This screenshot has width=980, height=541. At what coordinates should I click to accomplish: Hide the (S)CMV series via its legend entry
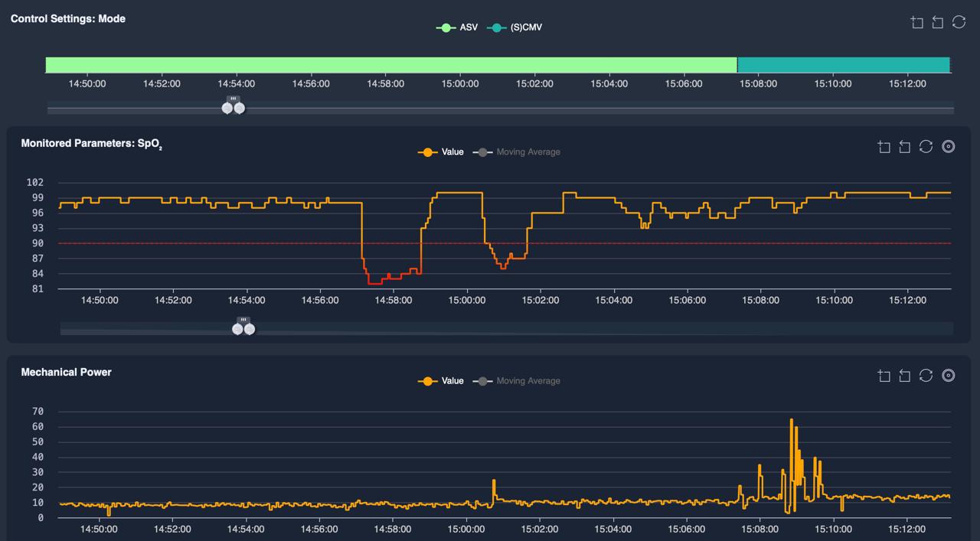click(x=525, y=27)
